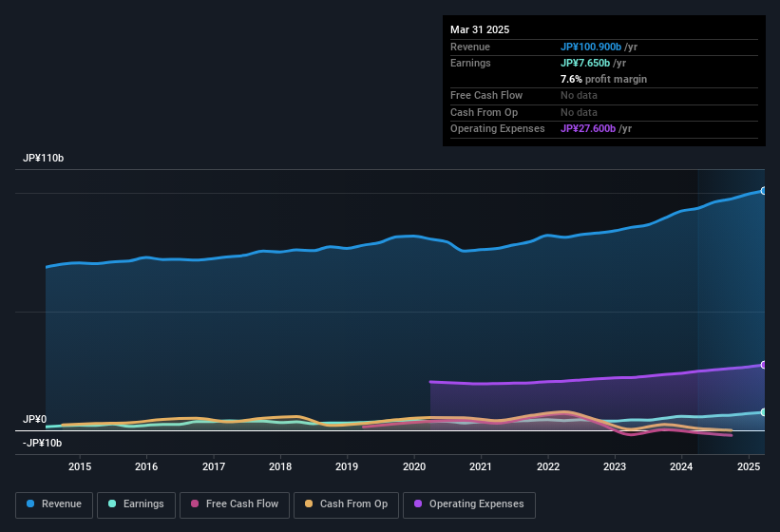
Task: Click the Free Cash Flow tooltip row label
Action: tap(486, 95)
